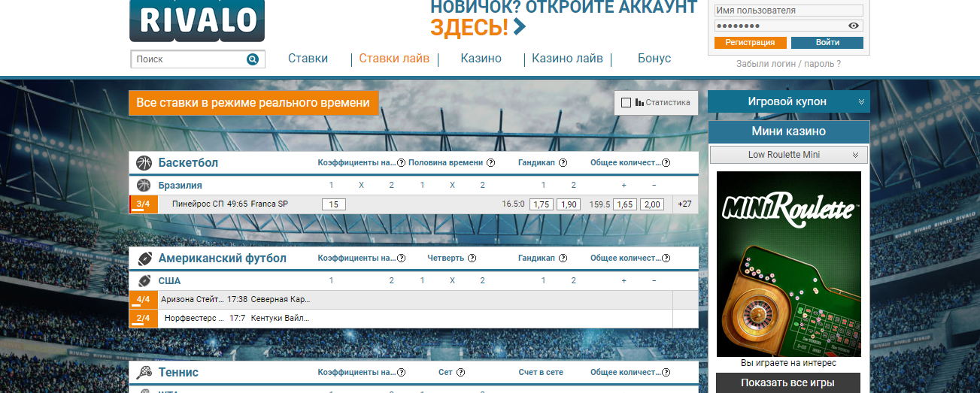This screenshot has width=980, height=393.
Task: Click the 2/4 quarter indicator for Норфвестерс
Action: point(143,319)
